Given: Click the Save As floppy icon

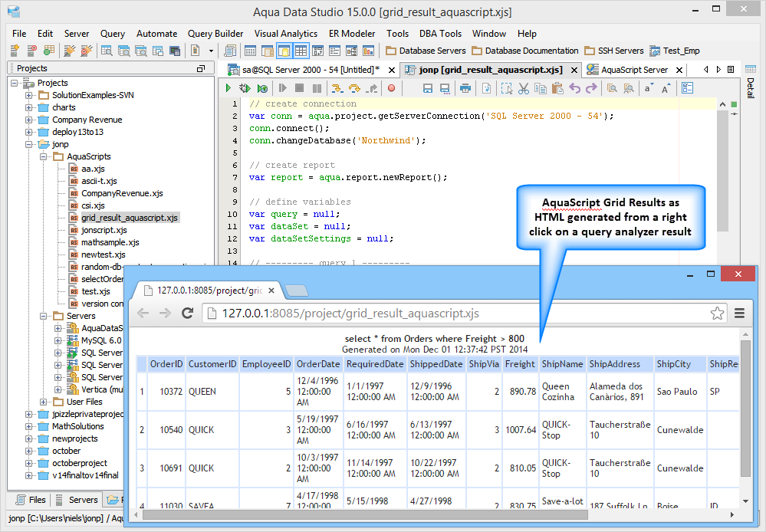Looking at the screenshot, I should 445,88.
